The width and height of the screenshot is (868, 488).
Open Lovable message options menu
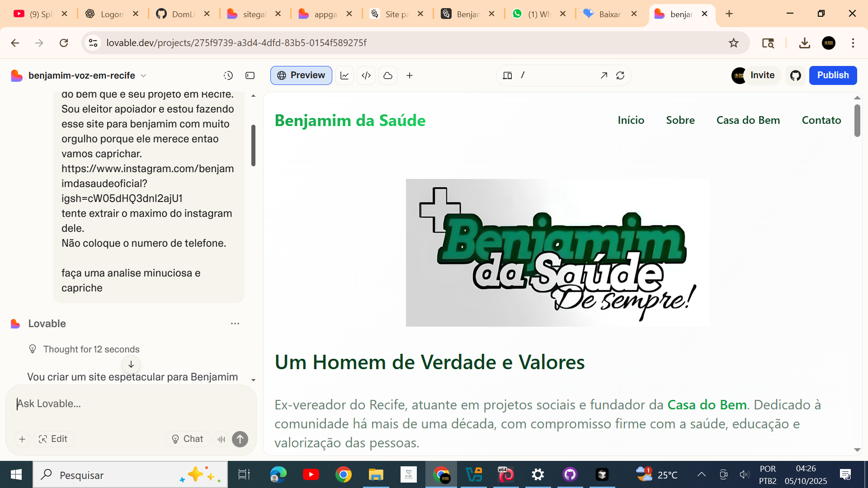235,324
